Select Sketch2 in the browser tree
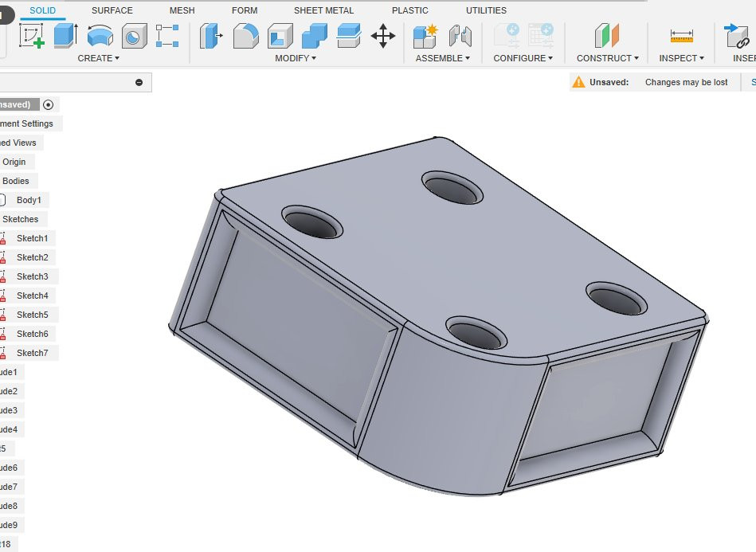756x552 pixels. point(33,257)
